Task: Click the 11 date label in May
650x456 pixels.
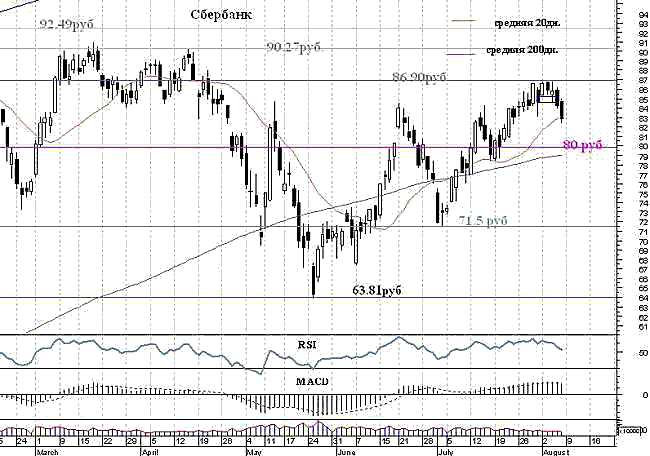Action: click(x=271, y=442)
